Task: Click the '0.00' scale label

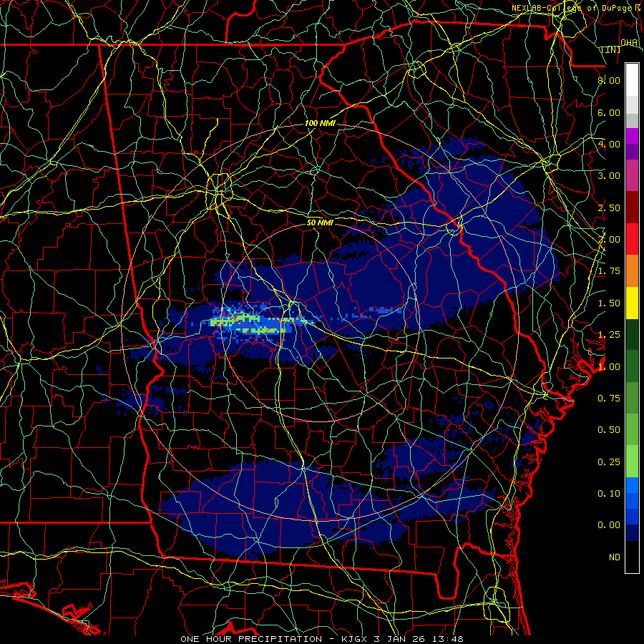Action: (x=609, y=525)
